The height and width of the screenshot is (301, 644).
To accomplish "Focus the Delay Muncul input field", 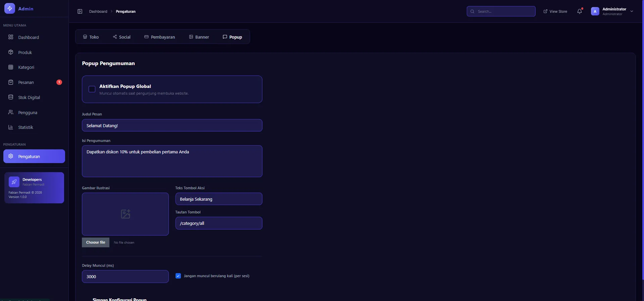I will pos(125,277).
